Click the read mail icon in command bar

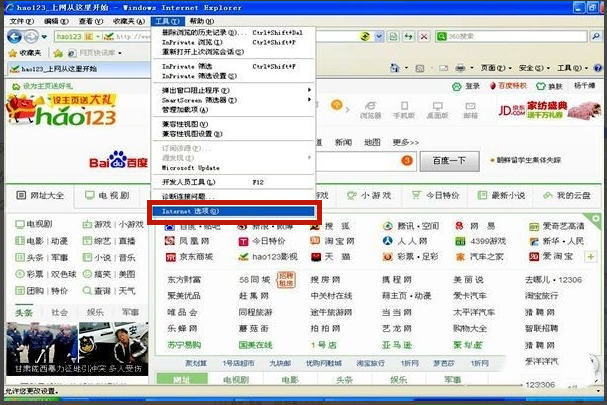[x=443, y=69]
